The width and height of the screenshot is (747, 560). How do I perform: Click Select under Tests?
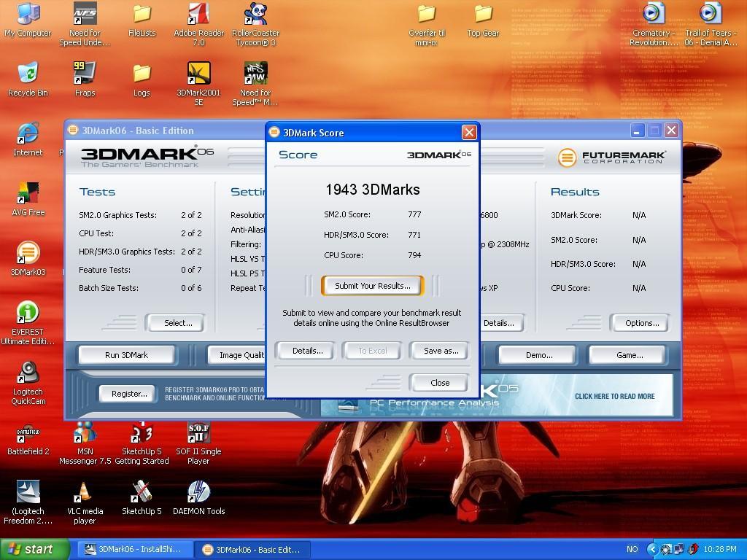point(177,323)
